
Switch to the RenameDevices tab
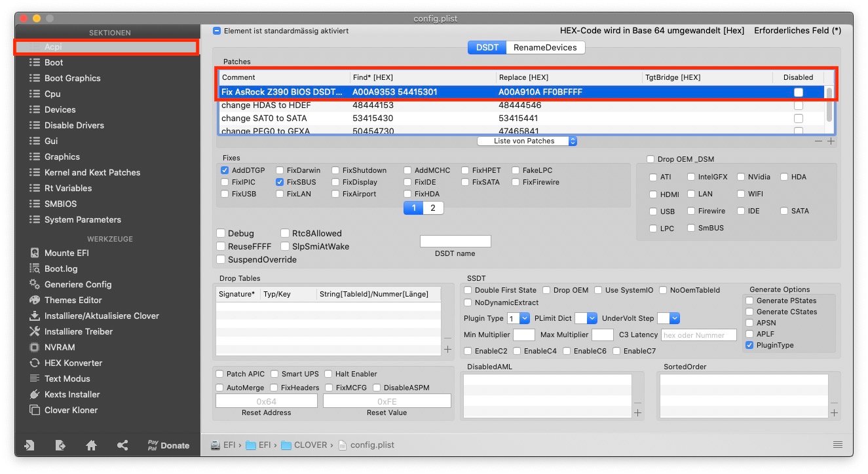[x=545, y=48]
